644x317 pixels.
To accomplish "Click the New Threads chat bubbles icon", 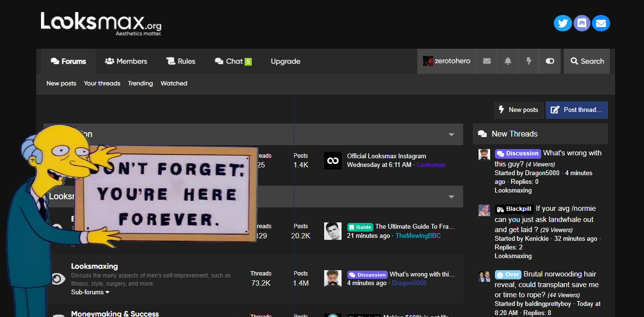I will point(482,134).
